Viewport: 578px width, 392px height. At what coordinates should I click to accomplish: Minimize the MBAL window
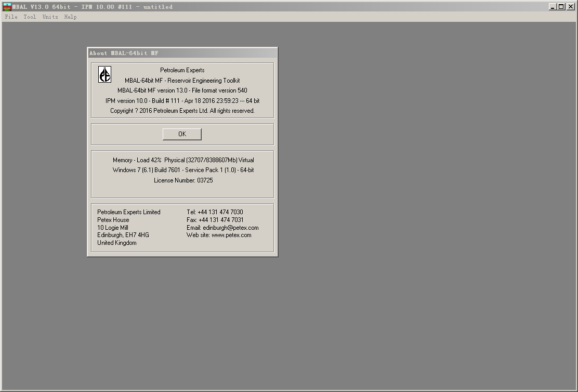pyautogui.click(x=553, y=7)
